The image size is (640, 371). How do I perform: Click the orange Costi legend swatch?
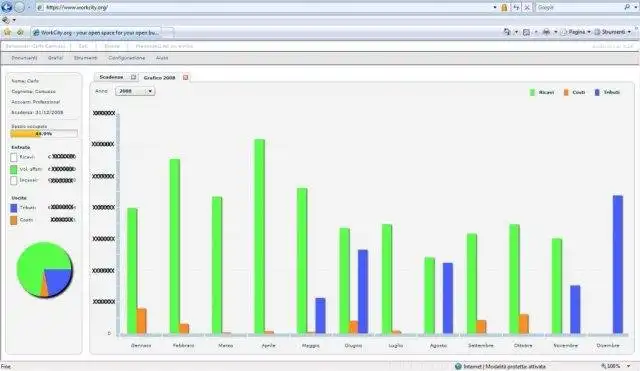pyautogui.click(x=566, y=93)
